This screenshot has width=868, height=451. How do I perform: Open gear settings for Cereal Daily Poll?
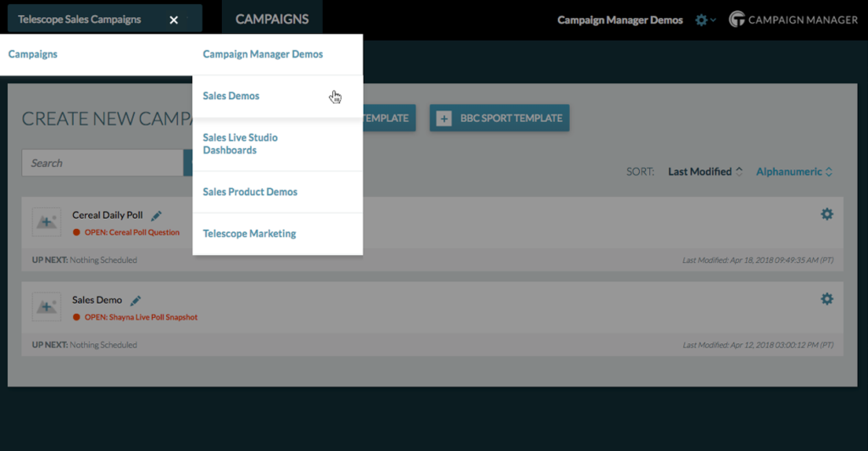click(826, 214)
